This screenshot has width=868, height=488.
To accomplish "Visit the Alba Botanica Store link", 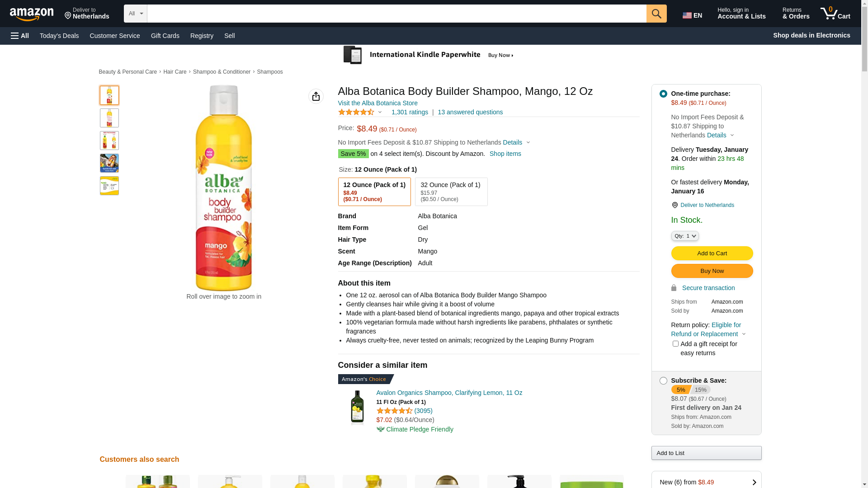I will (377, 103).
